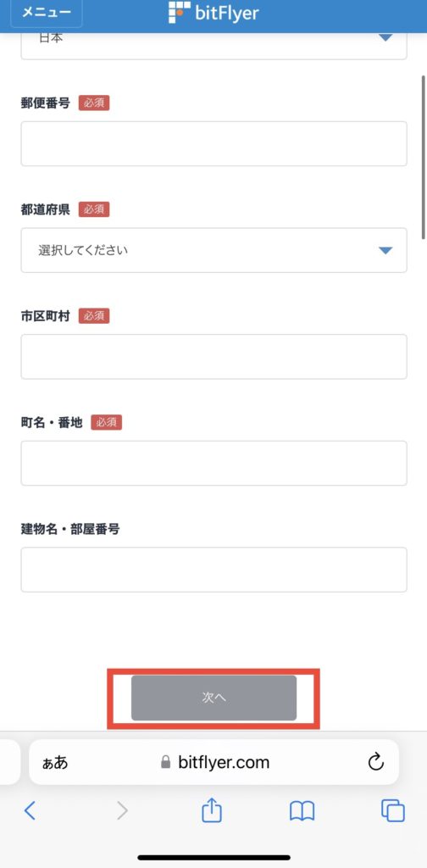Click the blue arrow in 選択してください field
Image resolution: width=427 pixels, height=868 pixels.
pyautogui.click(x=385, y=251)
